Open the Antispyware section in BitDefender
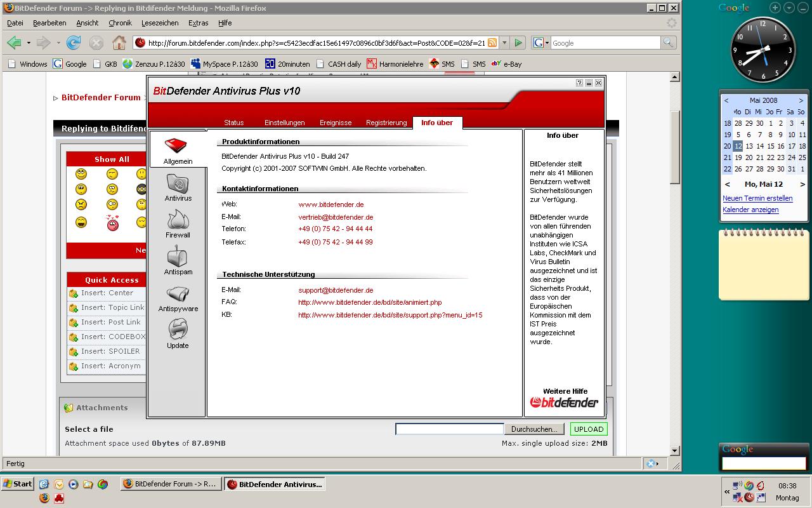The width and height of the screenshot is (812, 508). click(x=178, y=298)
